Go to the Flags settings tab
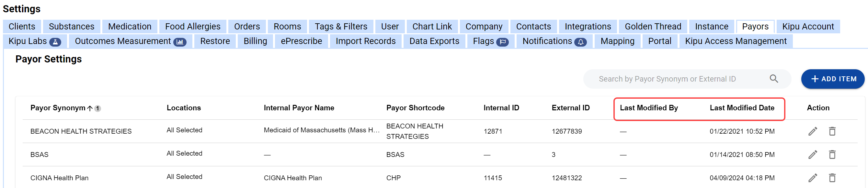Screen dimensions: 868x188 pyautogui.click(x=490, y=41)
